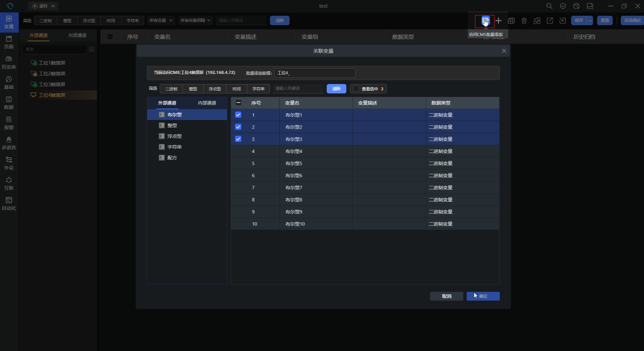Open the 报警 section in sidebar
Image resolution: width=644 pixels, height=351 pixels.
(9, 123)
